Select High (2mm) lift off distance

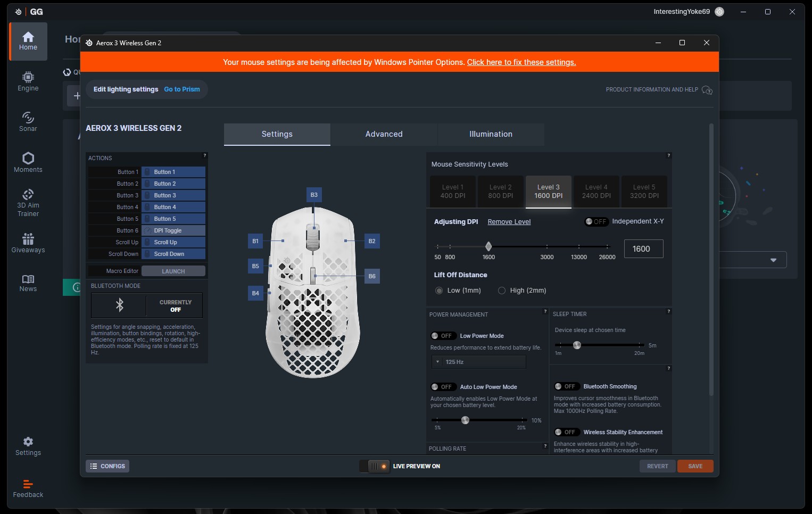(502, 291)
